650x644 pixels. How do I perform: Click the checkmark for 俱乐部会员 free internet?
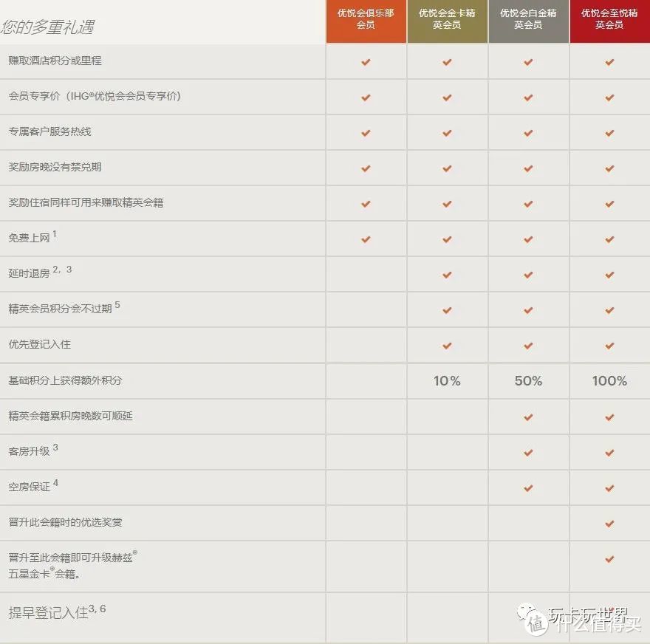point(366,239)
